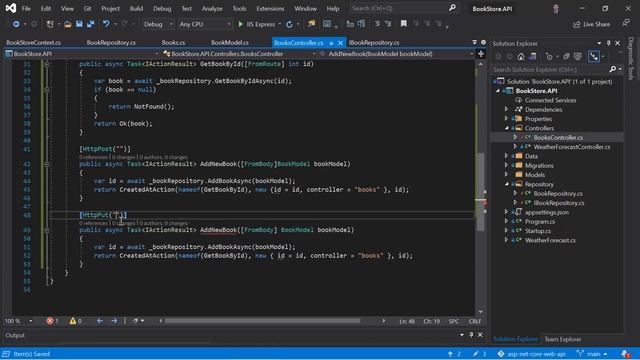
Task: Open the Analyze menu
Action: pos(212,8)
